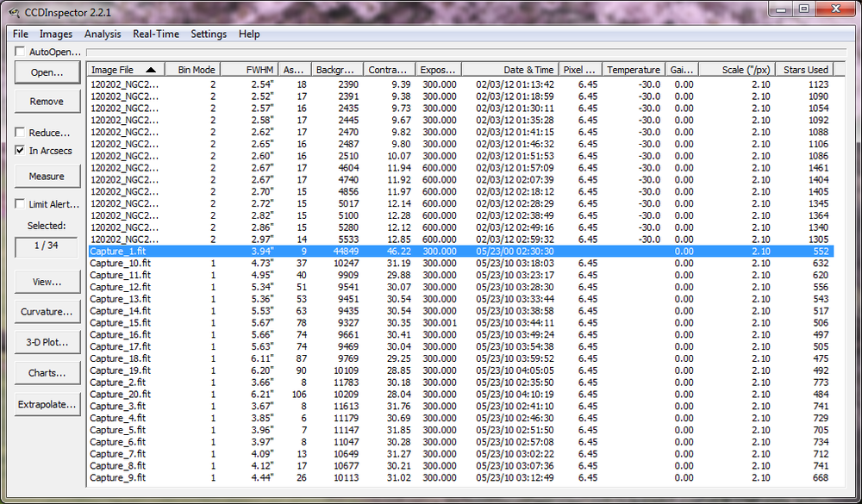Toggle the AutoOpen checkbox

21,51
